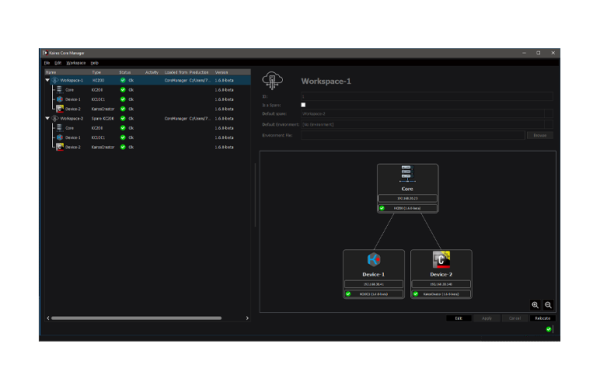Click the green status check on Workspace-2 Device-2 row
The image size is (600, 389).
[123, 147]
